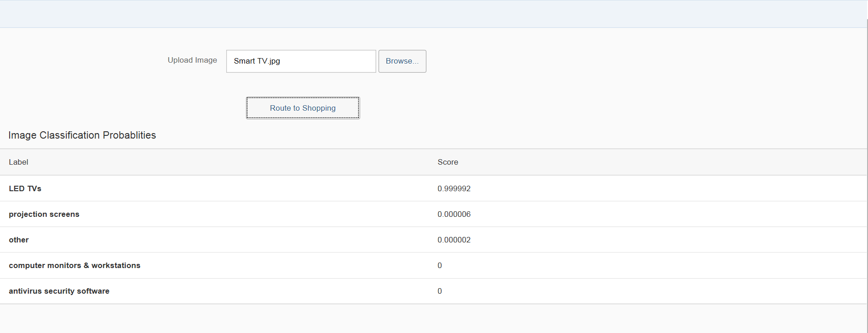Click the 0.000006 score value
Screen dimensions: 868x333
pyautogui.click(x=454, y=214)
